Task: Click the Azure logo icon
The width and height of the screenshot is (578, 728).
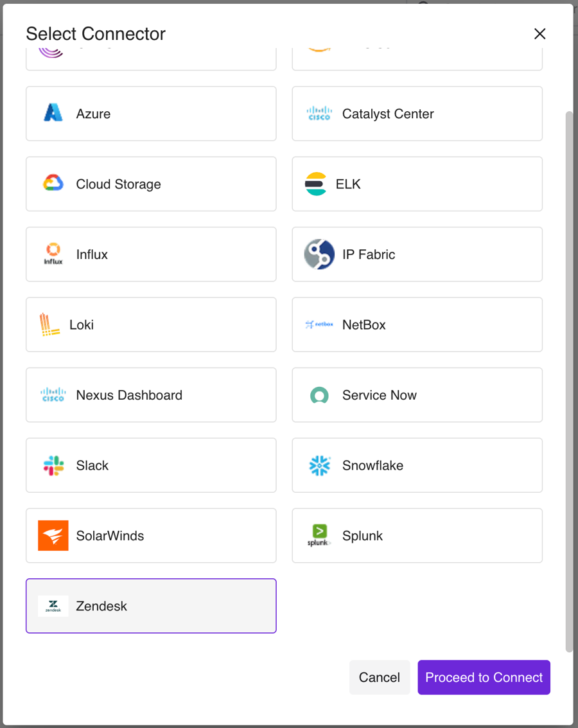Action: [53, 114]
